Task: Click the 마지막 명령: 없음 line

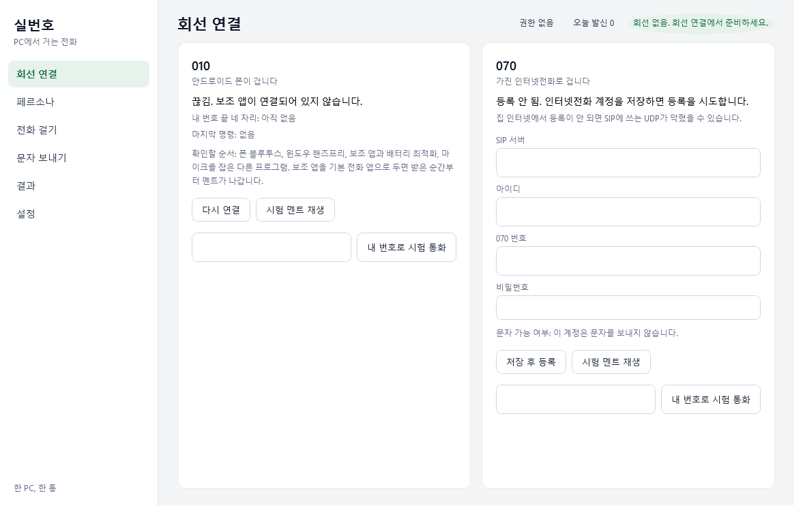Action: 223,134
